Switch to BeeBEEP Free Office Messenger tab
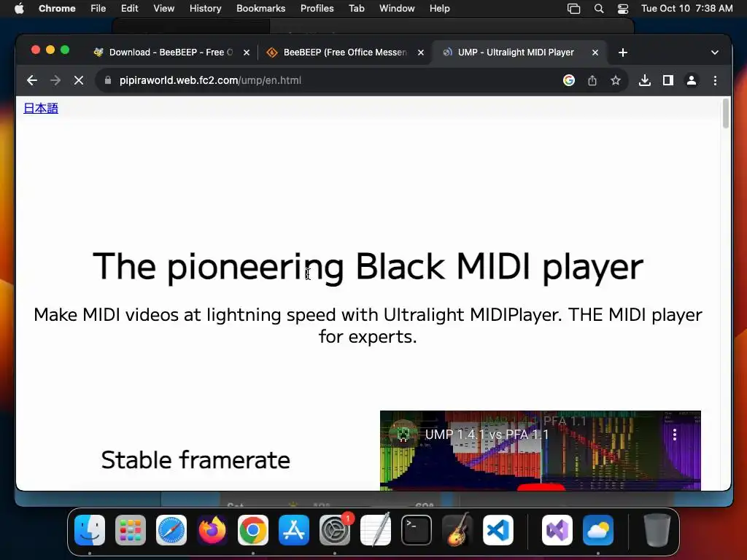Viewport: 747px width, 560px height. [x=345, y=52]
